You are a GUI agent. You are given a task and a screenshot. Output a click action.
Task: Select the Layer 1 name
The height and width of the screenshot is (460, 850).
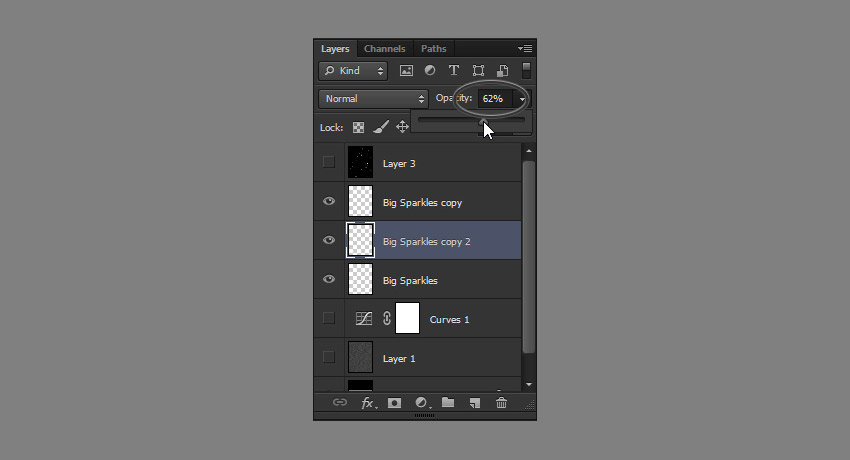399,359
